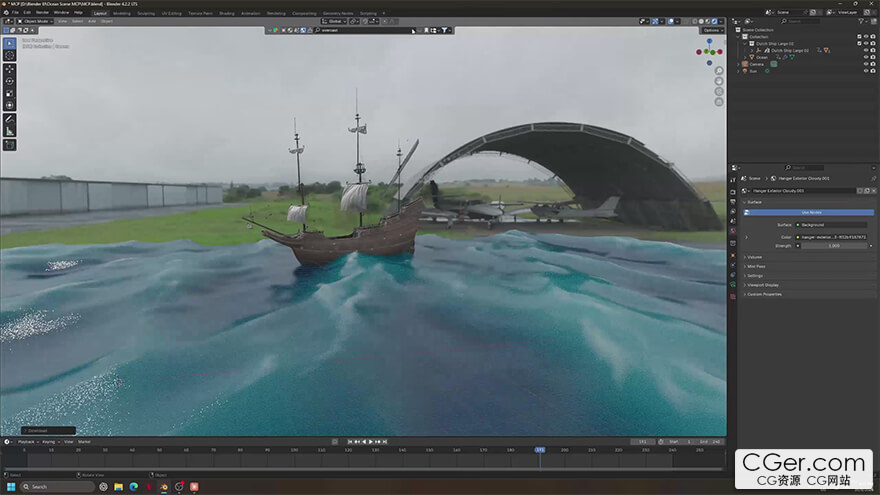Expand the Camera item in outliner

point(739,64)
